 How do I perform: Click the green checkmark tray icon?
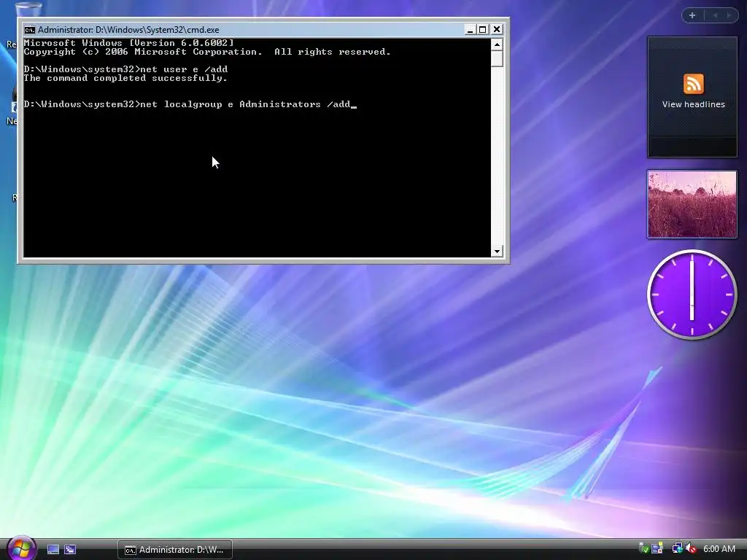click(x=643, y=548)
